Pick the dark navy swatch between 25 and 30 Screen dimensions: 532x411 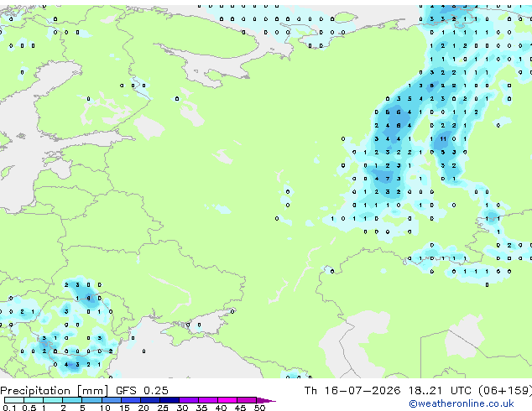[x=170, y=400]
